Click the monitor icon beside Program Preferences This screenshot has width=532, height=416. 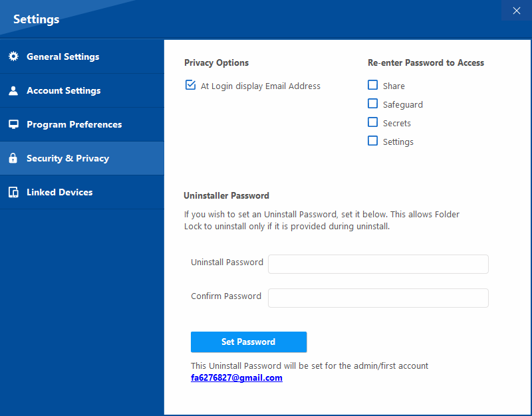[x=13, y=124]
